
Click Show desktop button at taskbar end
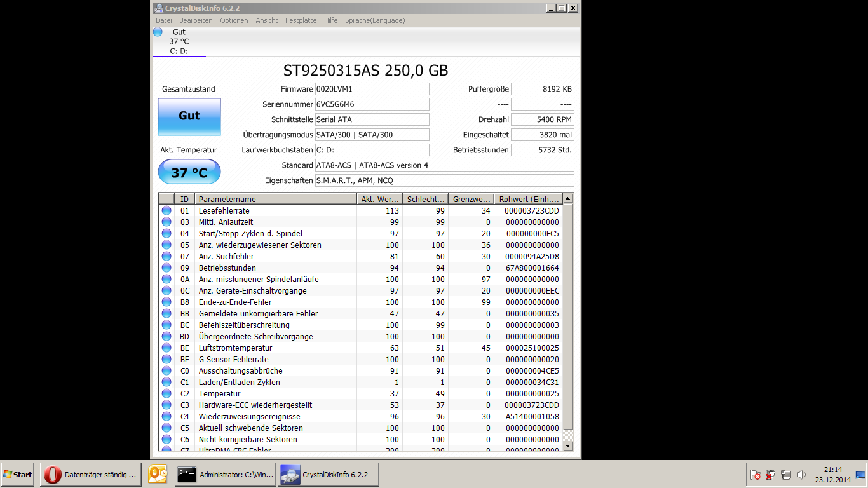point(860,475)
